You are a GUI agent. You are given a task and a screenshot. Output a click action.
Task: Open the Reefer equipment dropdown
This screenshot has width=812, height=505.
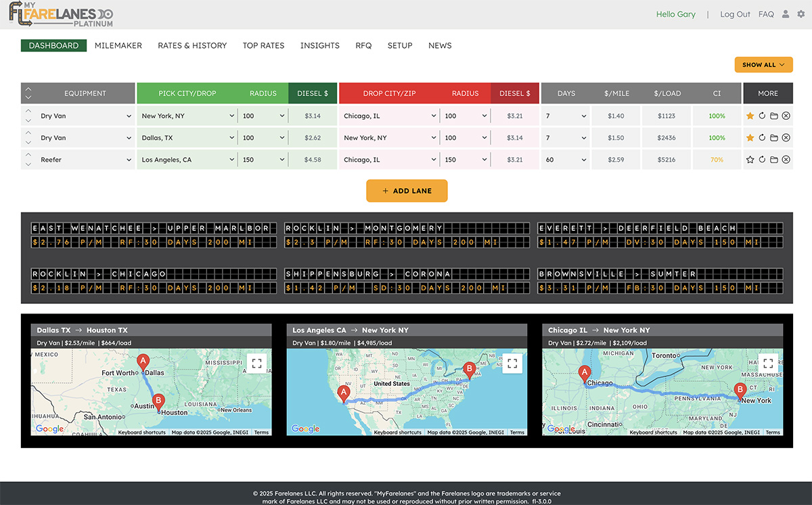pos(85,160)
